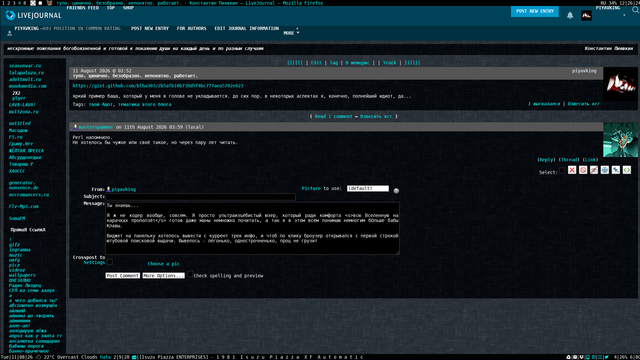Click the Track entry link

coord(389,63)
